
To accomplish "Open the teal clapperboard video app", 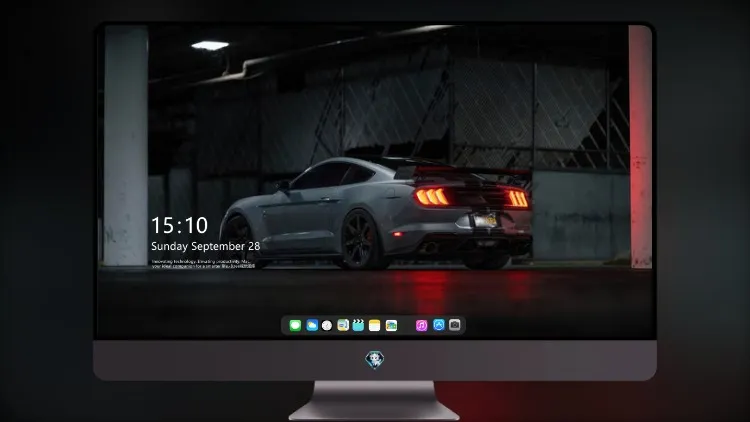I will pyautogui.click(x=358, y=325).
